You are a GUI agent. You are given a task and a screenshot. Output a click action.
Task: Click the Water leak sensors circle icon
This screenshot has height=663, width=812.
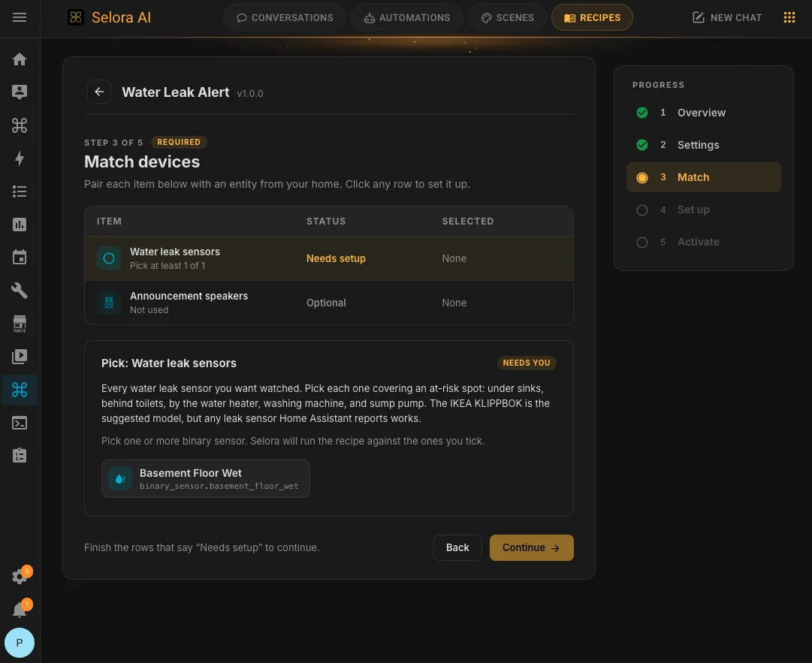109,258
